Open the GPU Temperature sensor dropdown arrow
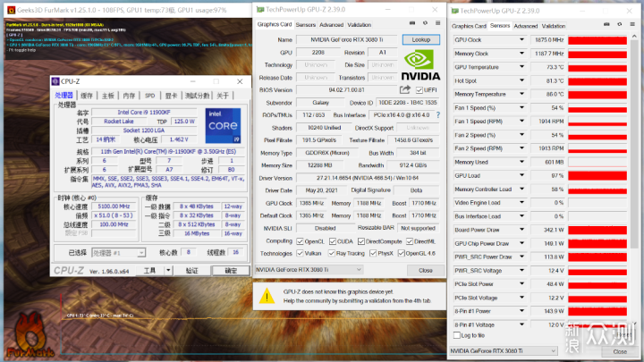This screenshot has height=362, width=644. (x=521, y=67)
